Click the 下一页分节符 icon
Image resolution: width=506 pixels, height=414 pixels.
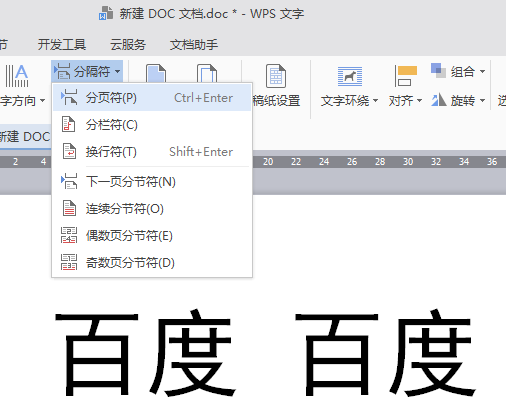pyautogui.click(x=69, y=181)
